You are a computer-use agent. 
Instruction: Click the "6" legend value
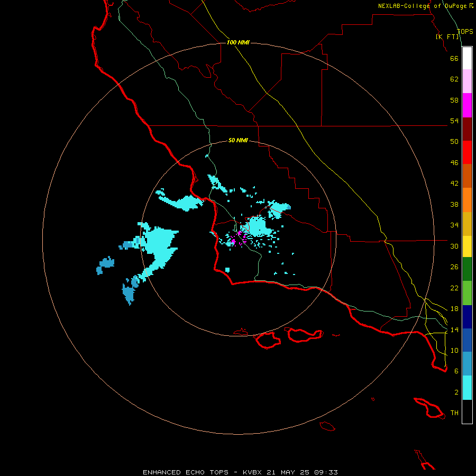456,371
